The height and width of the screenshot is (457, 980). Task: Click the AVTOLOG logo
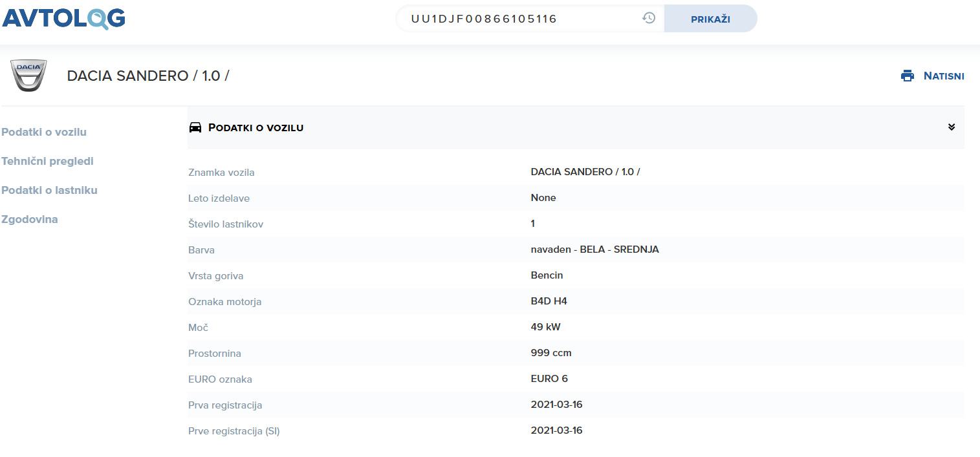coord(64,19)
